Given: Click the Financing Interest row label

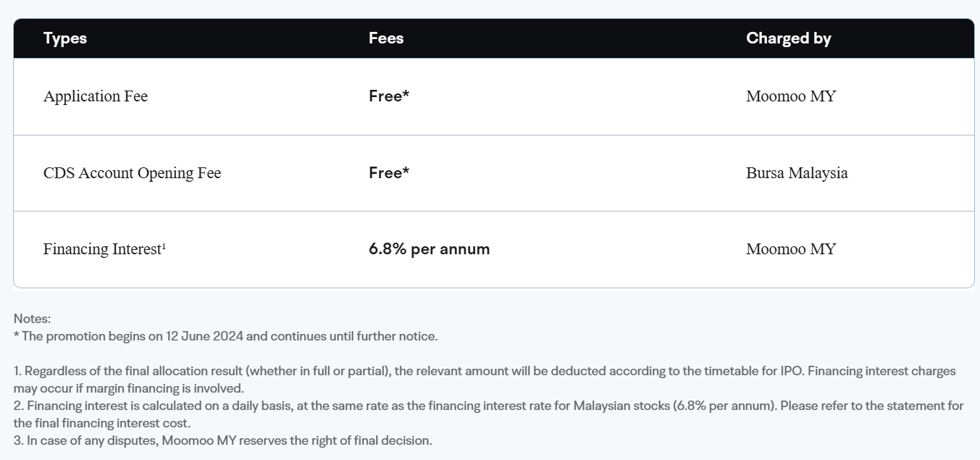Looking at the screenshot, I should tap(102, 249).
